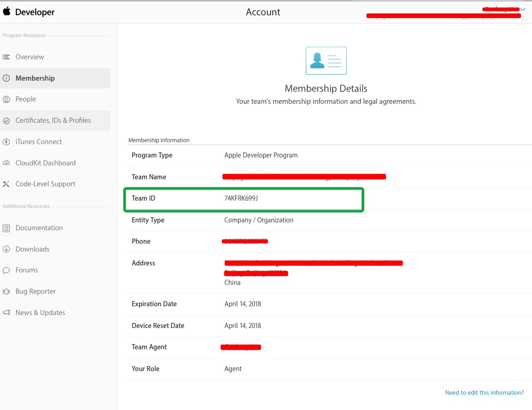This screenshot has height=410, width=532.
Task: Click the 'Team Agent' label
Action: click(x=149, y=347)
